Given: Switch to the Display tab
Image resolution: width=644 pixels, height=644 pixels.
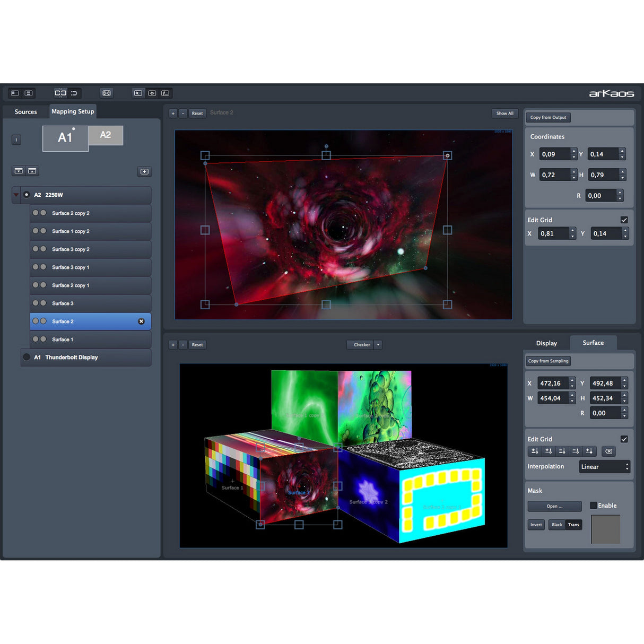Looking at the screenshot, I should (x=546, y=343).
